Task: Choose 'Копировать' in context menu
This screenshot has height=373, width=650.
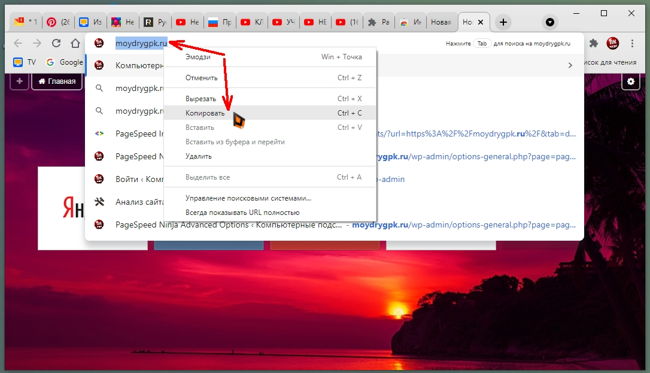Action: (270, 113)
